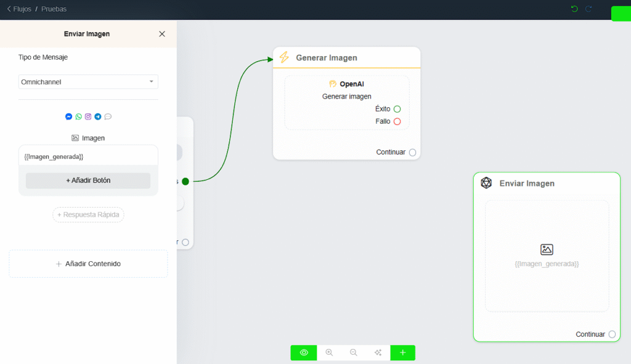Expand the Añadir Contenido section
631x364 pixels.
[88, 264]
